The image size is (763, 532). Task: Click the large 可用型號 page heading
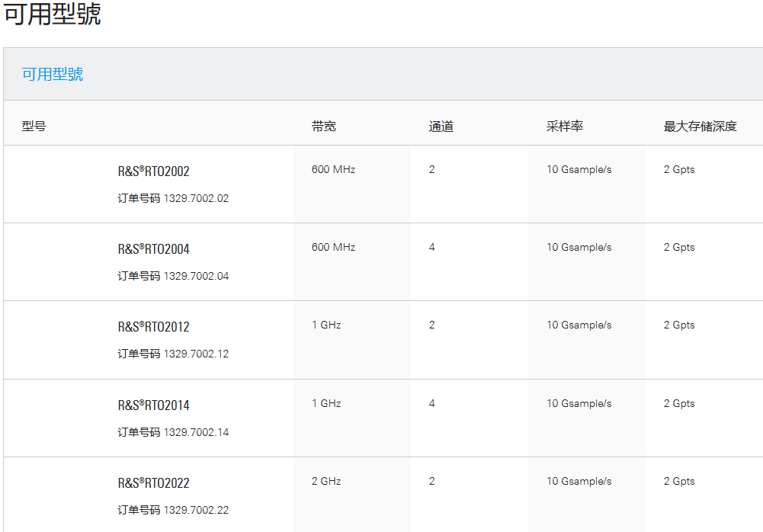(53, 14)
